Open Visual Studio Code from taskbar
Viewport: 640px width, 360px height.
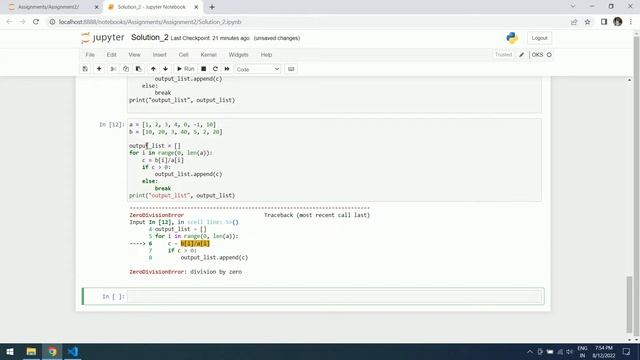click(x=73, y=351)
